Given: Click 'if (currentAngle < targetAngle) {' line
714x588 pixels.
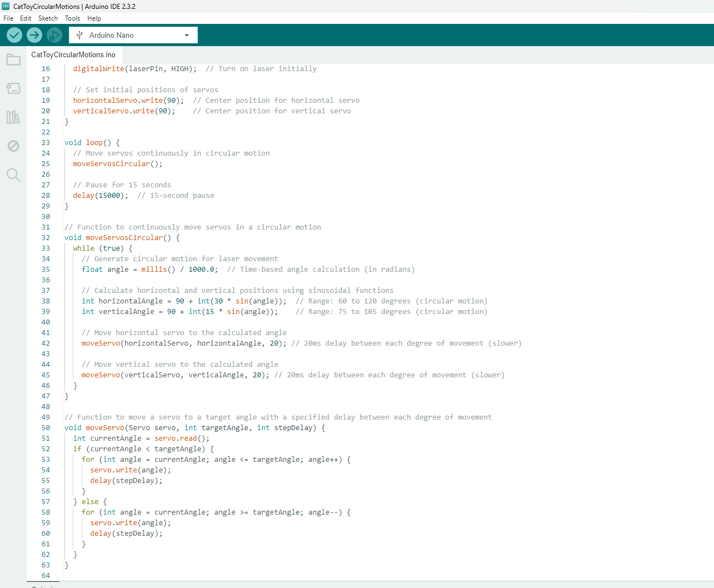Looking at the screenshot, I should tap(143, 449).
